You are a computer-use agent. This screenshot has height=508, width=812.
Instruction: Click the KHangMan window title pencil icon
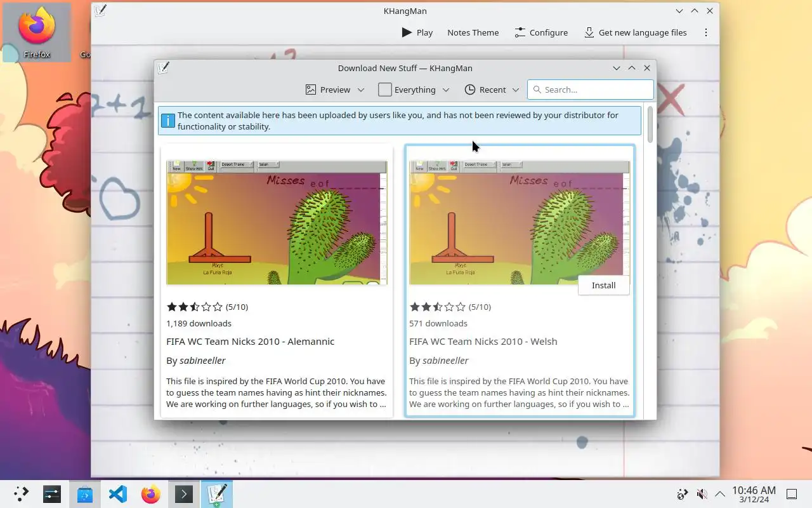click(x=100, y=11)
